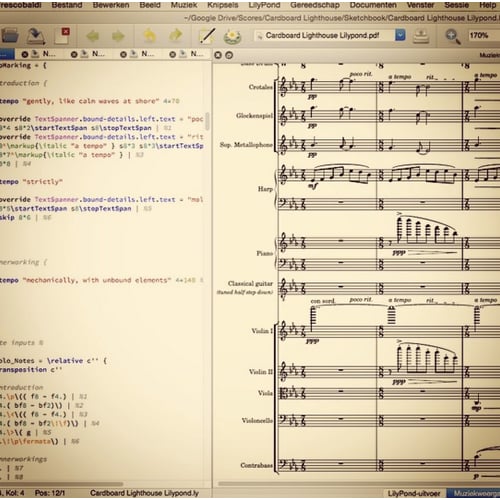Viewport: 500px width, 500px height.
Task: Undo the last edit with the yellow arrow
Action: point(150,36)
